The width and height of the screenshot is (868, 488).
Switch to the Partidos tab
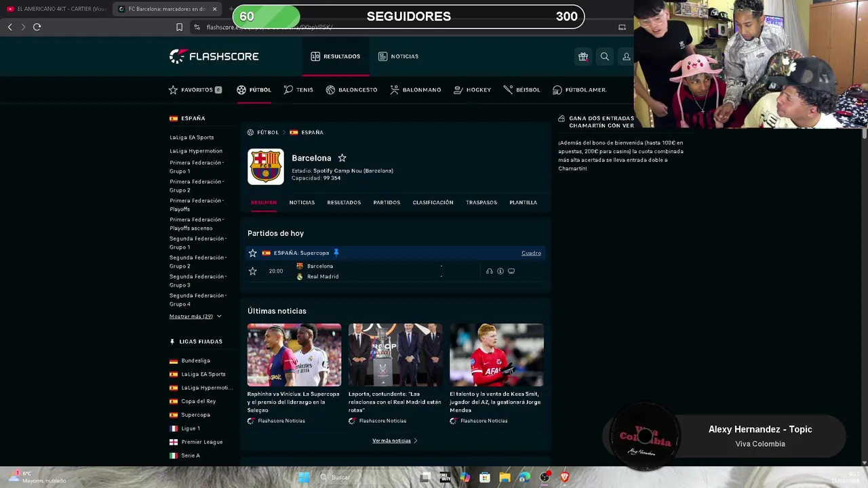click(x=387, y=203)
